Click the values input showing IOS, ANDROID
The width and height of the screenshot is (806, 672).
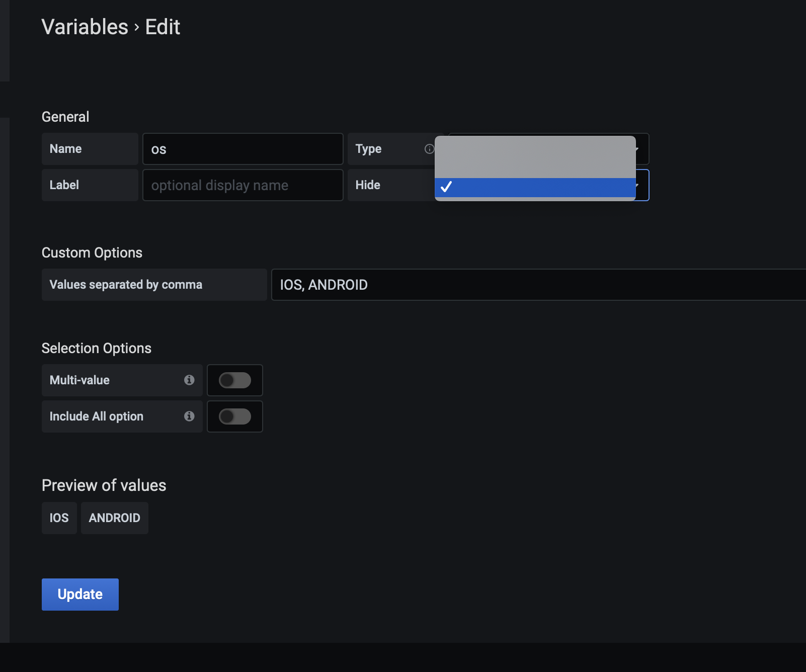(503, 285)
